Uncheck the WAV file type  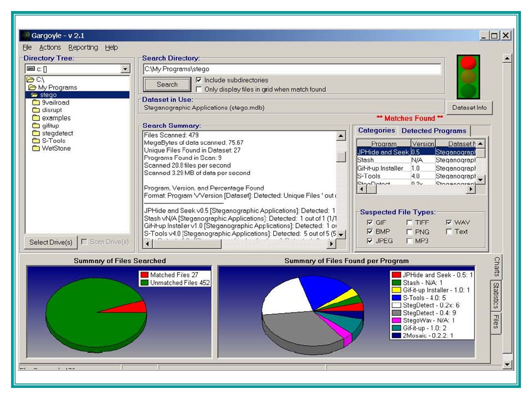click(x=448, y=223)
